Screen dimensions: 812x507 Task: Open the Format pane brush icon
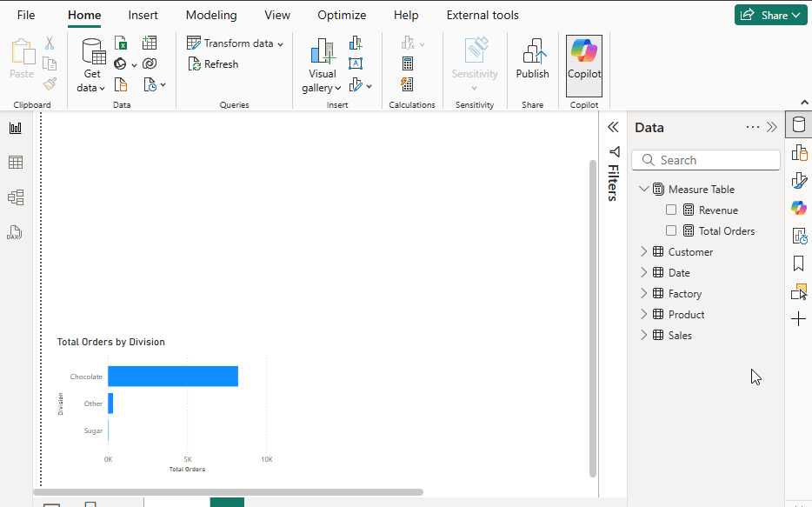coord(799,181)
